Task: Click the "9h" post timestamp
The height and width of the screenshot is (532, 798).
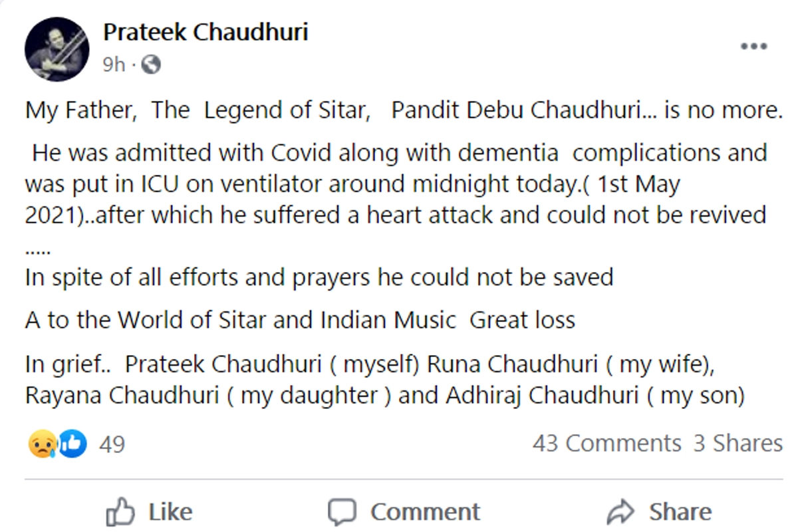Action: pos(114,65)
